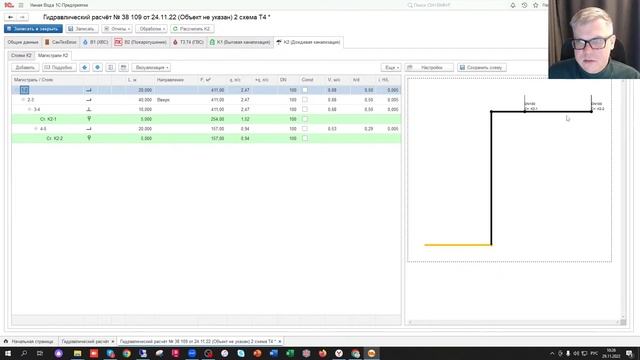Viewport: 640px width, 360px height.
Task: Toggle Const checkbox in row 3-4
Action: (x=305, y=109)
